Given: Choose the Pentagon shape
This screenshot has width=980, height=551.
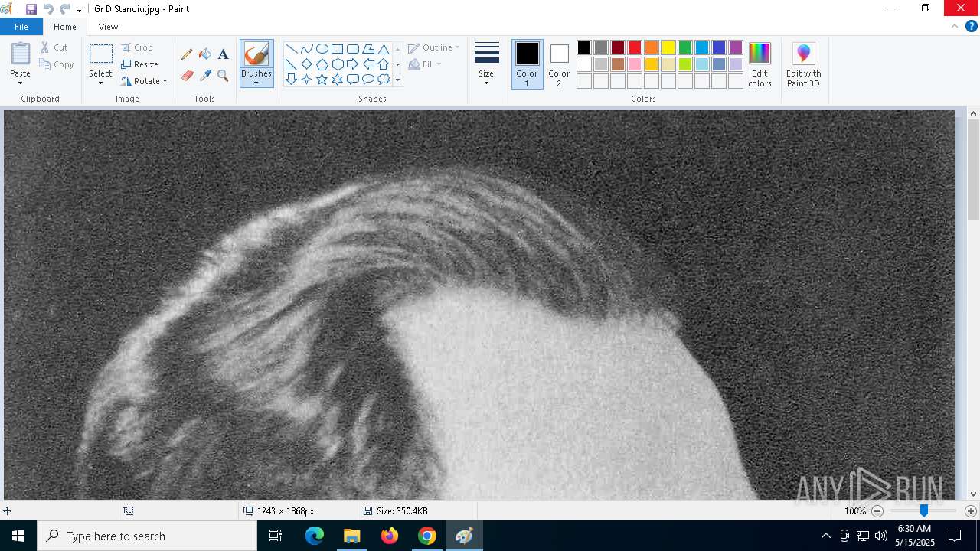Looking at the screenshot, I should [x=322, y=64].
